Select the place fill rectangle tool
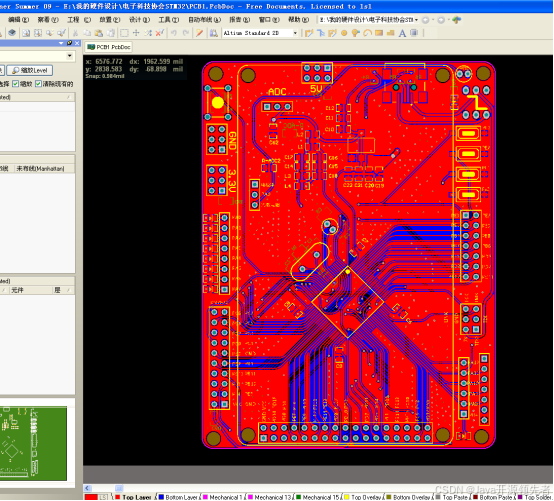 [379, 33]
